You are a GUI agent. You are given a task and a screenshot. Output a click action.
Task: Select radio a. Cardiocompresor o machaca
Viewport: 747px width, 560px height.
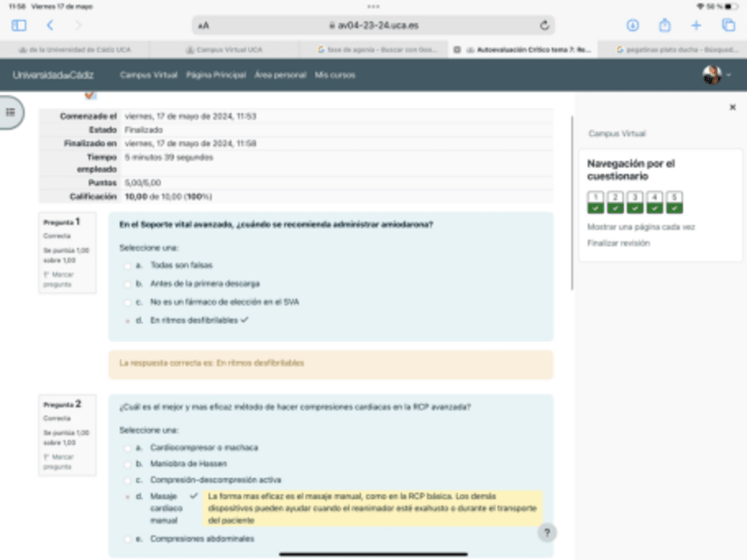pos(127,448)
